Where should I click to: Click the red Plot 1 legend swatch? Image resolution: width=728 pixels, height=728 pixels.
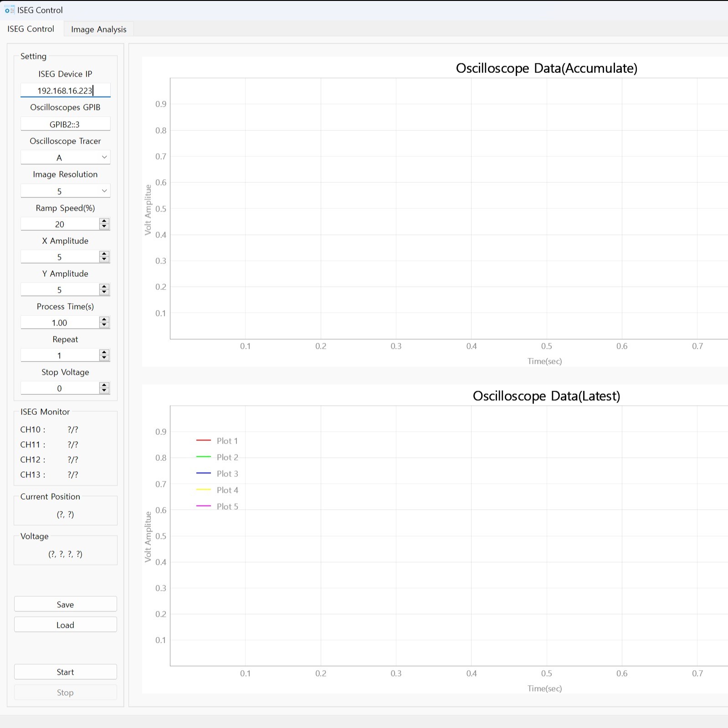click(x=203, y=440)
